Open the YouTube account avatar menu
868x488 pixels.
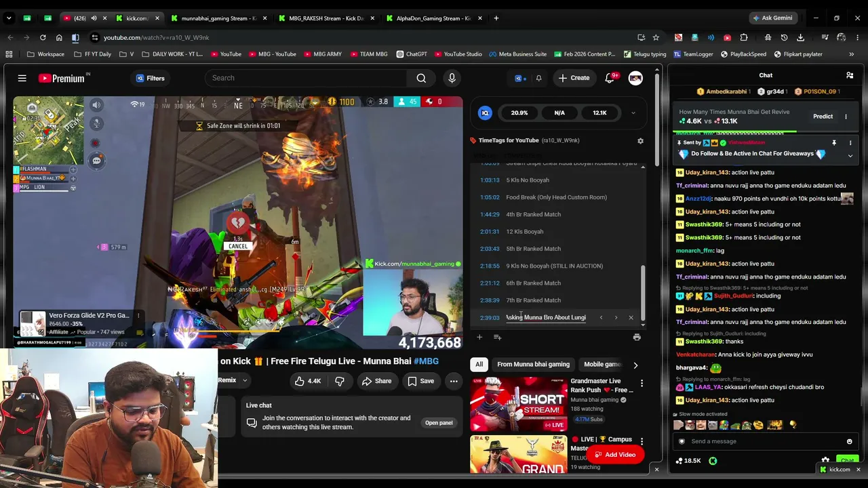(x=635, y=78)
